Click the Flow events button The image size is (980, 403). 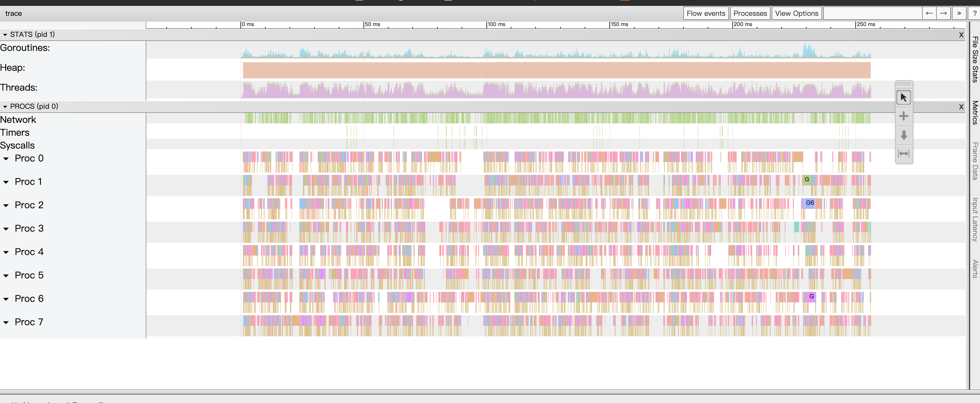coord(706,13)
